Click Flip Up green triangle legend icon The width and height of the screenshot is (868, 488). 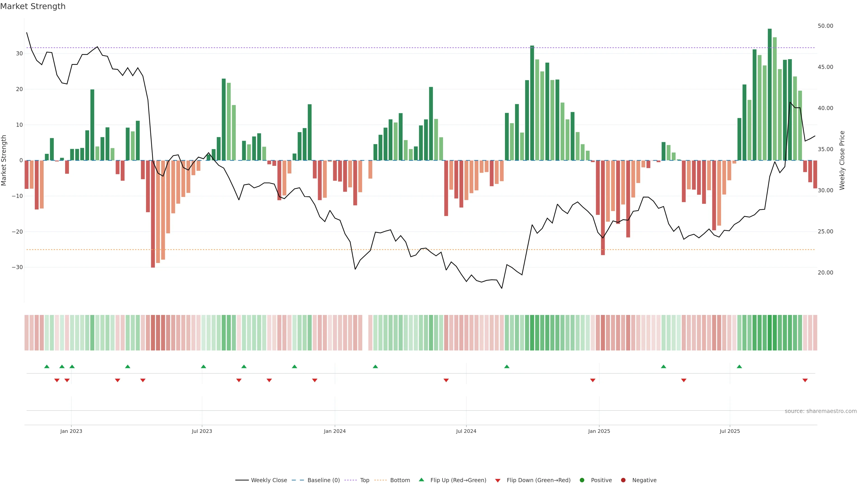click(x=421, y=480)
